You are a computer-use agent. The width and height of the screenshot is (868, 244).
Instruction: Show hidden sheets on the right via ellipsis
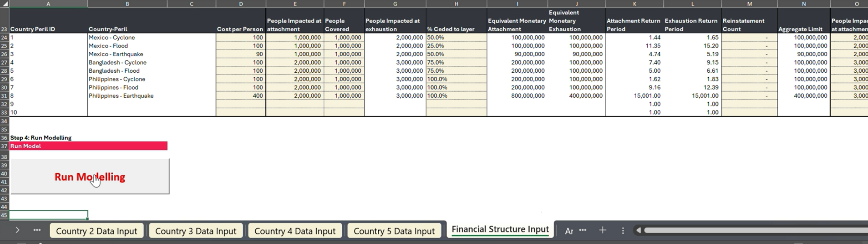583,230
